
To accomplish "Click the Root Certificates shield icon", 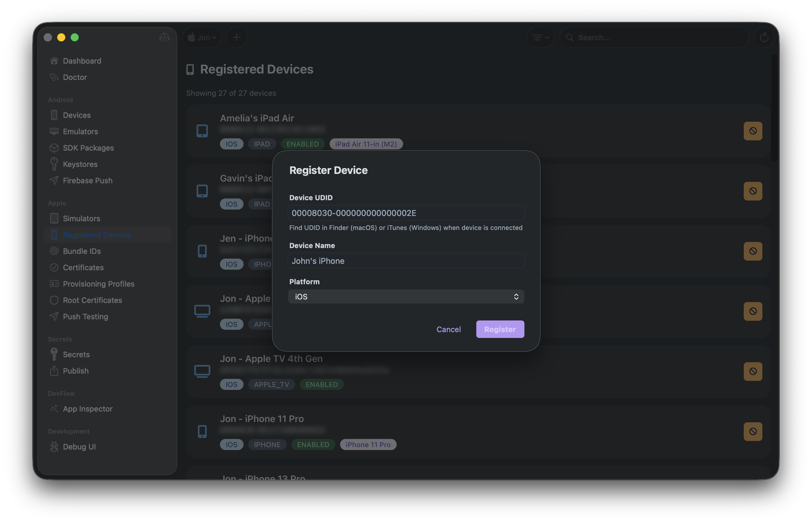I will pyautogui.click(x=54, y=300).
